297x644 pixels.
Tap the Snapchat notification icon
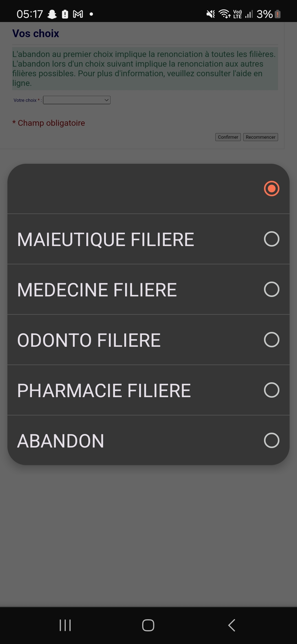[x=52, y=14]
